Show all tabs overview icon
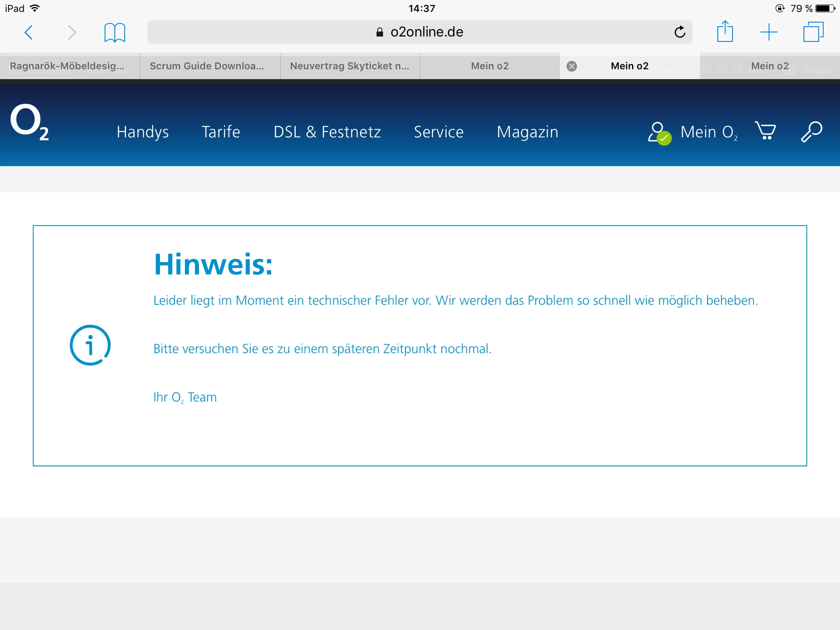This screenshot has width=840, height=630. pyautogui.click(x=813, y=32)
